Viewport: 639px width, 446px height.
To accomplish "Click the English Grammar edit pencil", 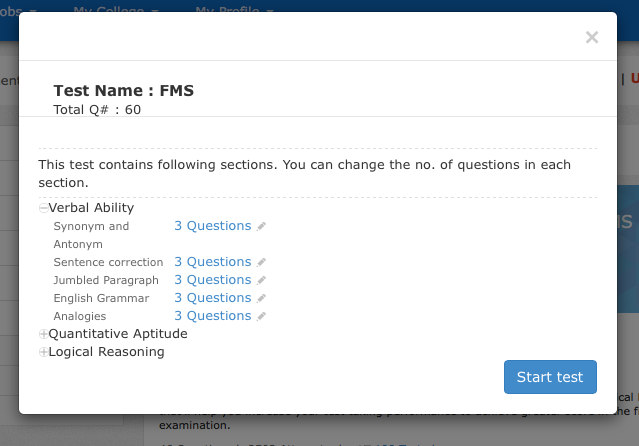I will [262, 299].
